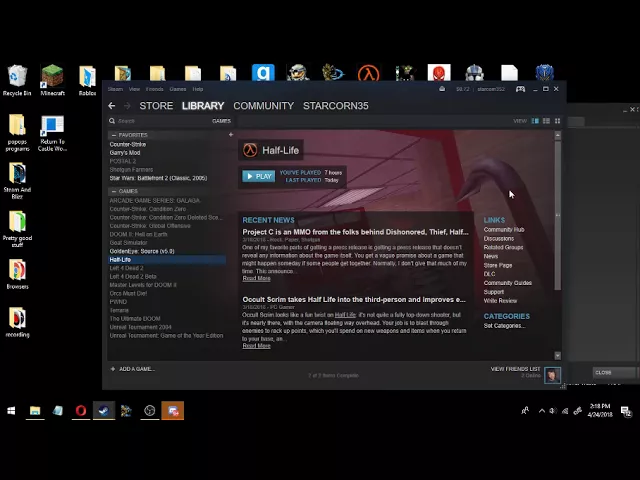Select the Spider-Man desktop icon

coord(439,73)
